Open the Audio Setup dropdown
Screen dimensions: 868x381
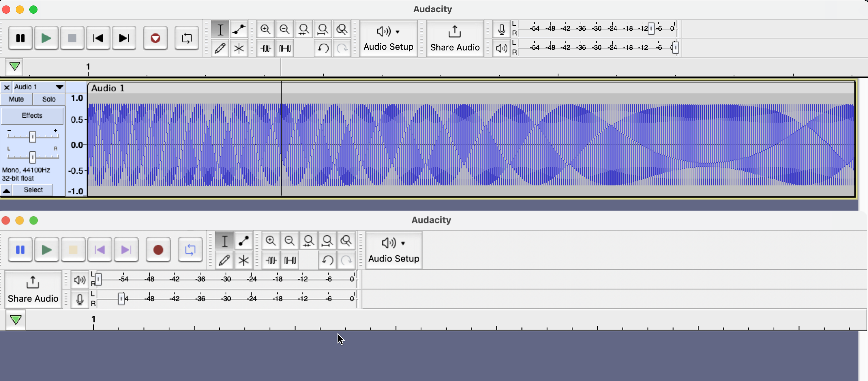388,38
